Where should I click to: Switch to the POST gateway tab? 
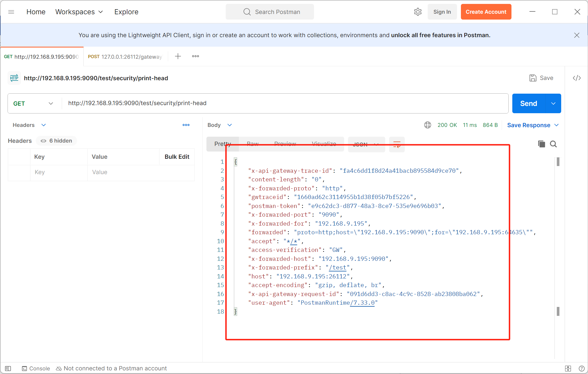(x=125, y=56)
